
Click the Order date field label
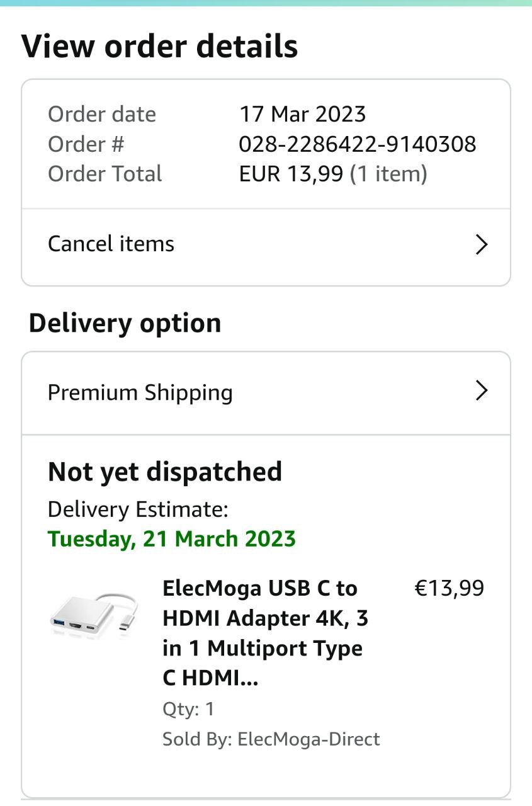pyautogui.click(x=101, y=115)
